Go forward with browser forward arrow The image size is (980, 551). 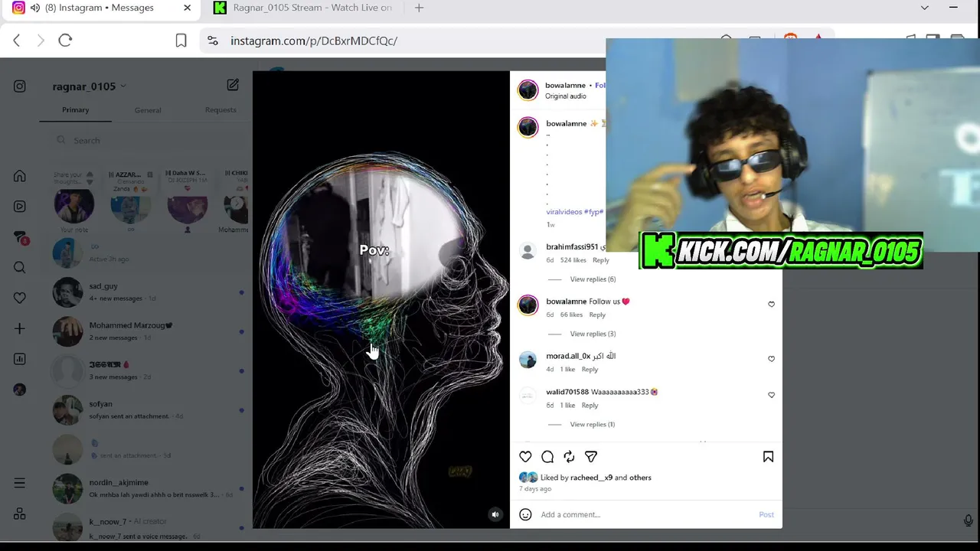click(x=41, y=41)
